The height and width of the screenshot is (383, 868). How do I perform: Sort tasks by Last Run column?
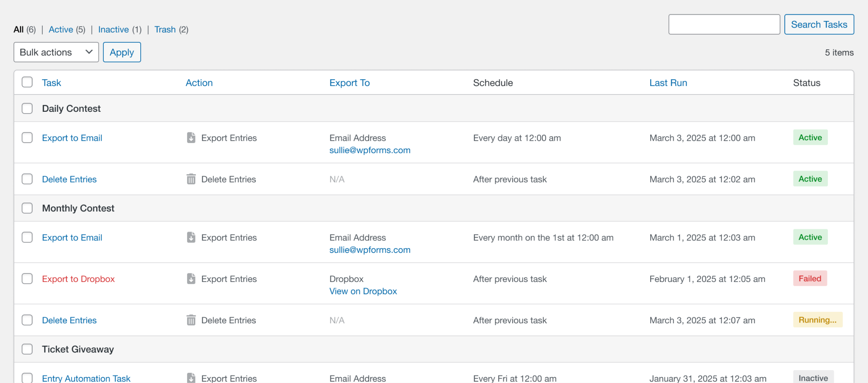pyautogui.click(x=668, y=83)
